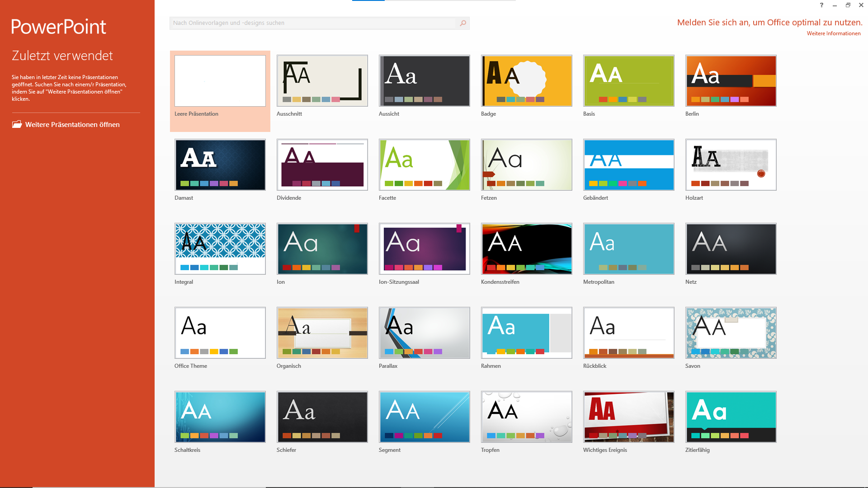This screenshot has height=488, width=868.
Task: Choose the Integral theme thumbnail
Action: point(220,249)
